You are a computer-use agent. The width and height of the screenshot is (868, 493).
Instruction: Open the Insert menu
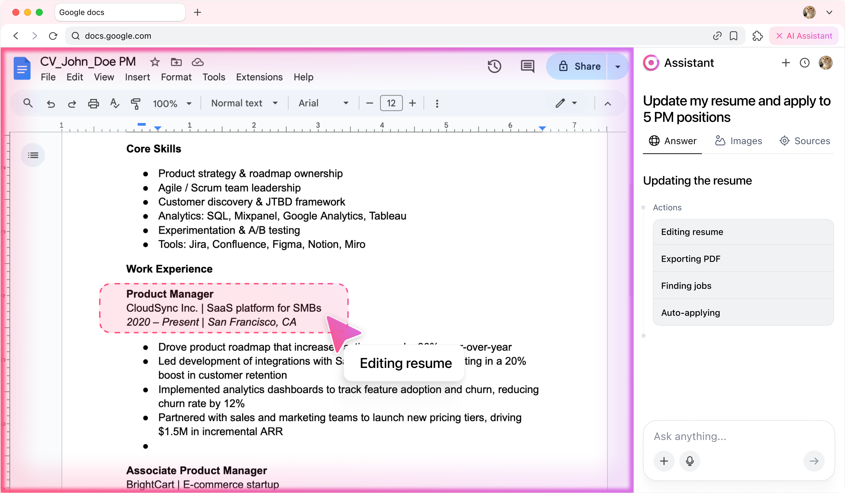(137, 77)
